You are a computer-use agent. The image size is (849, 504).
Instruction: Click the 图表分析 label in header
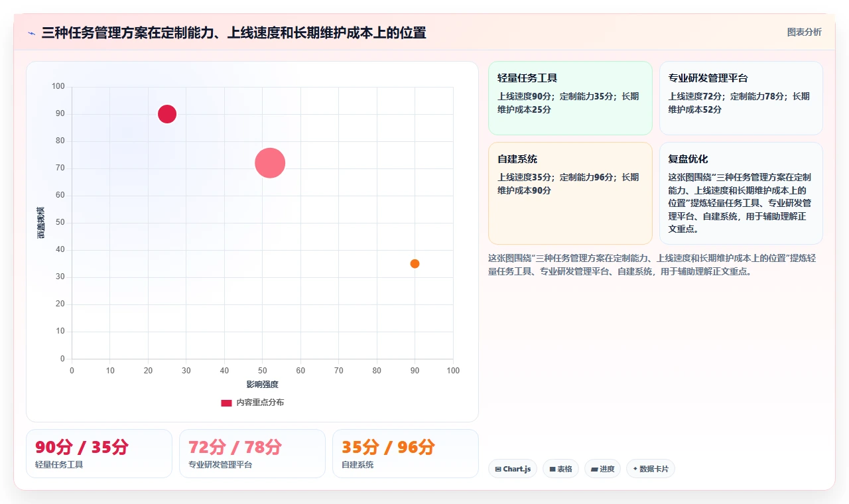804,32
